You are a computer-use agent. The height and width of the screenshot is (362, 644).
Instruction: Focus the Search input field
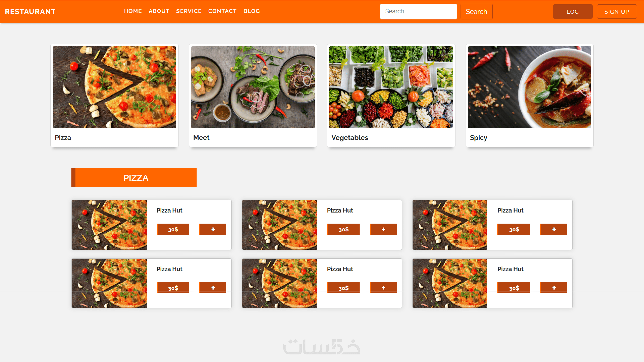click(418, 12)
